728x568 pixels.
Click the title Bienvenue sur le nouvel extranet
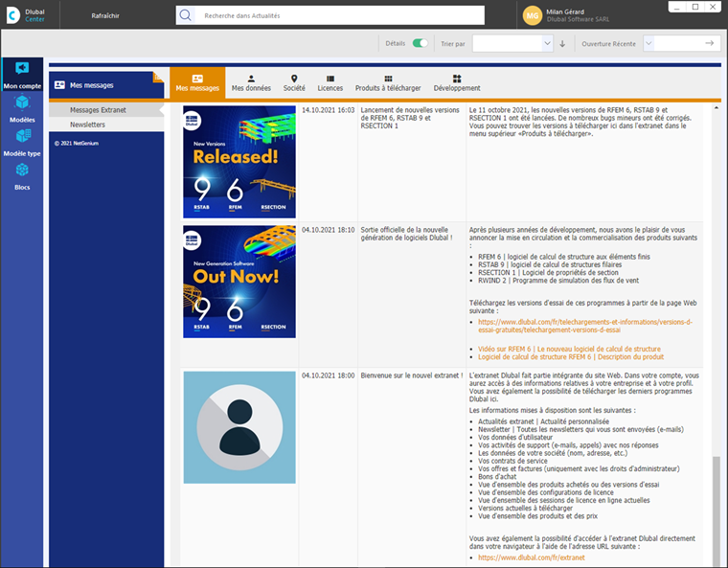(x=411, y=375)
